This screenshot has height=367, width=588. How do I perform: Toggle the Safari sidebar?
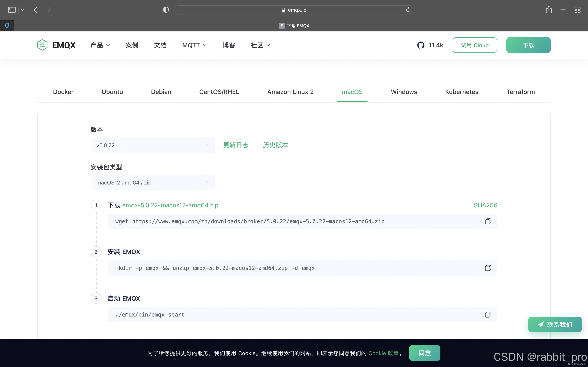[12, 10]
